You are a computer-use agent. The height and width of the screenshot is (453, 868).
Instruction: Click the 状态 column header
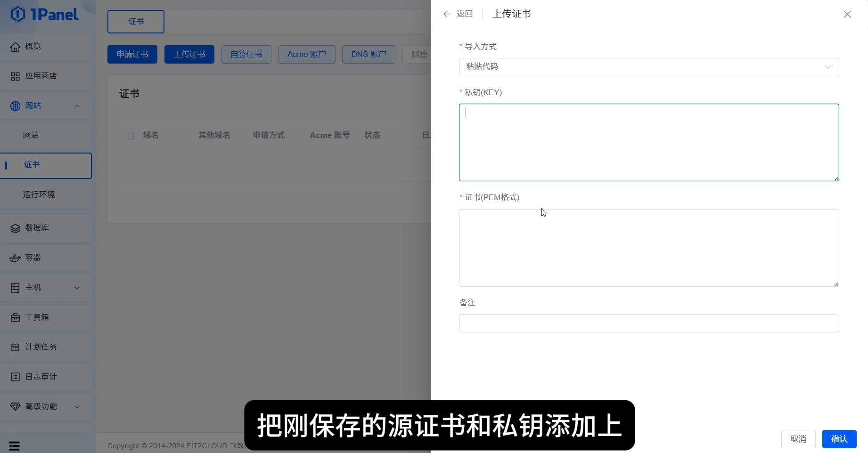pyautogui.click(x=372, y=136)
